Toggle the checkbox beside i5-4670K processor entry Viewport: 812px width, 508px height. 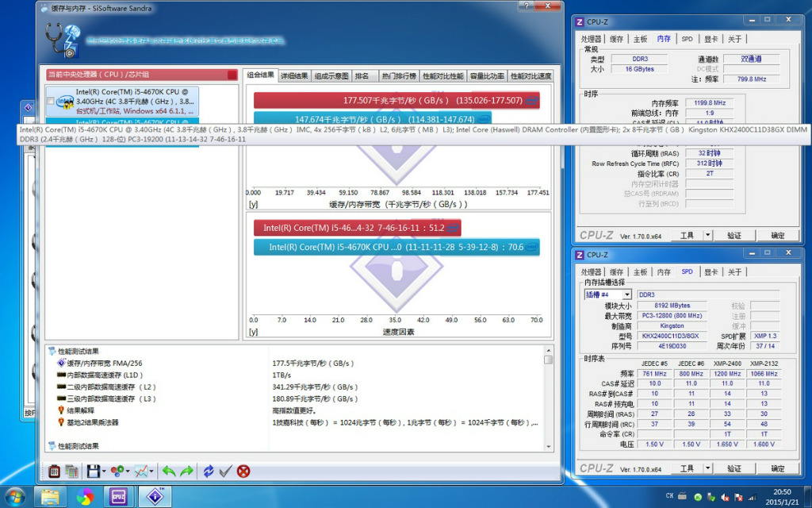click(x=50, y=101)
